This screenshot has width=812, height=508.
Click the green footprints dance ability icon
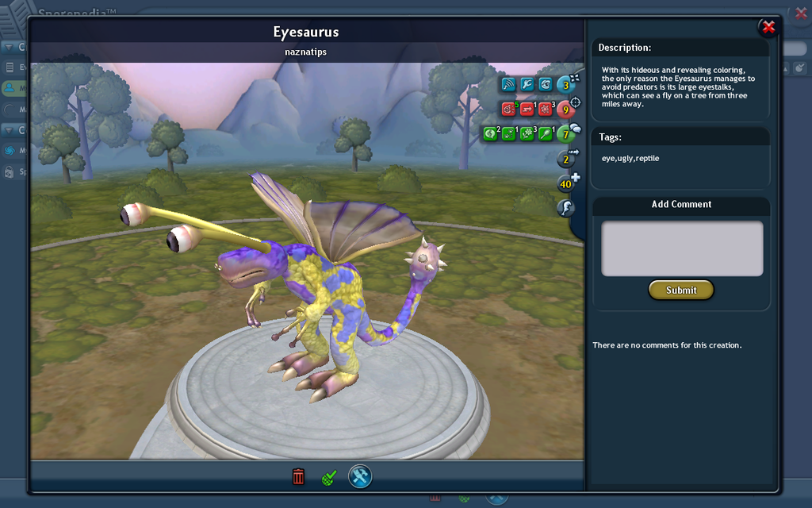(x=508, y=133)
